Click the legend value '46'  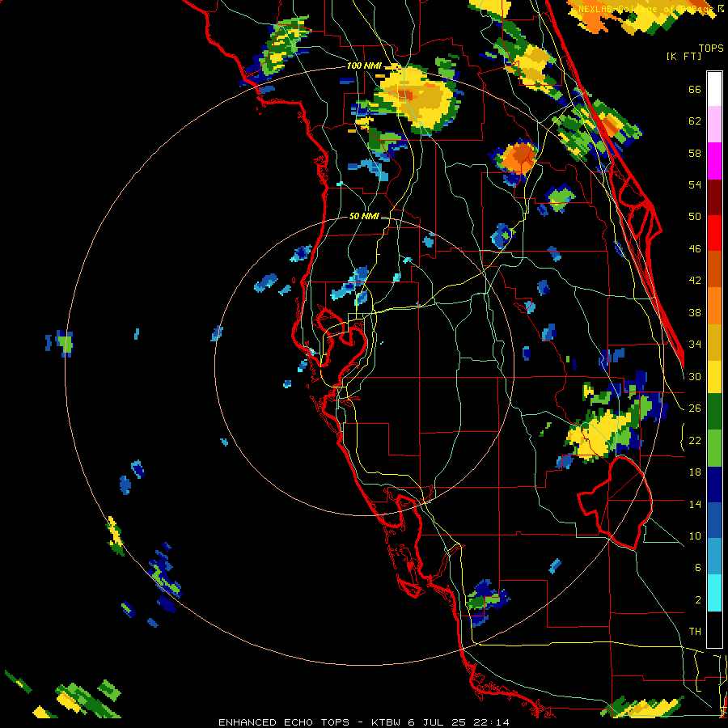pos(695,249)
